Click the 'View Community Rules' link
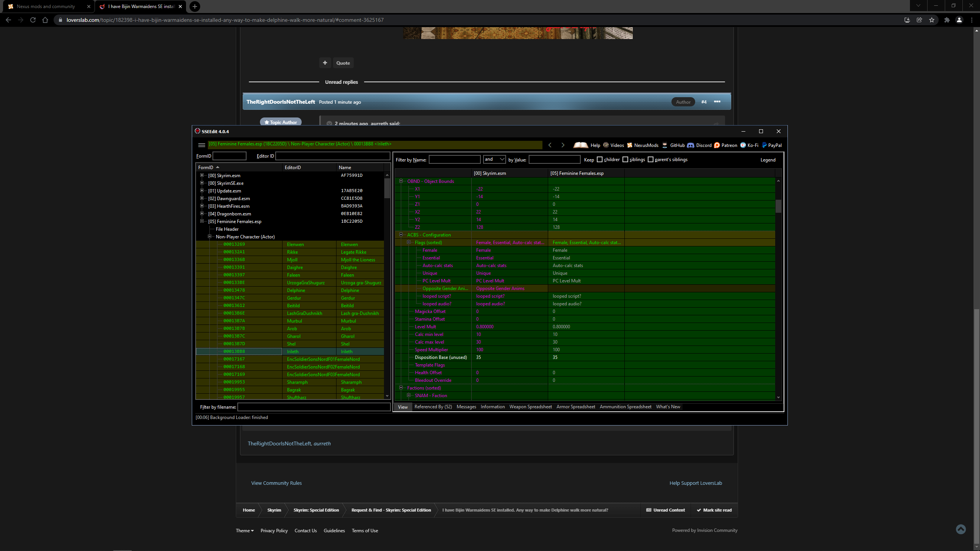This screenshot has height=551, width=980. tap(276, 483)
